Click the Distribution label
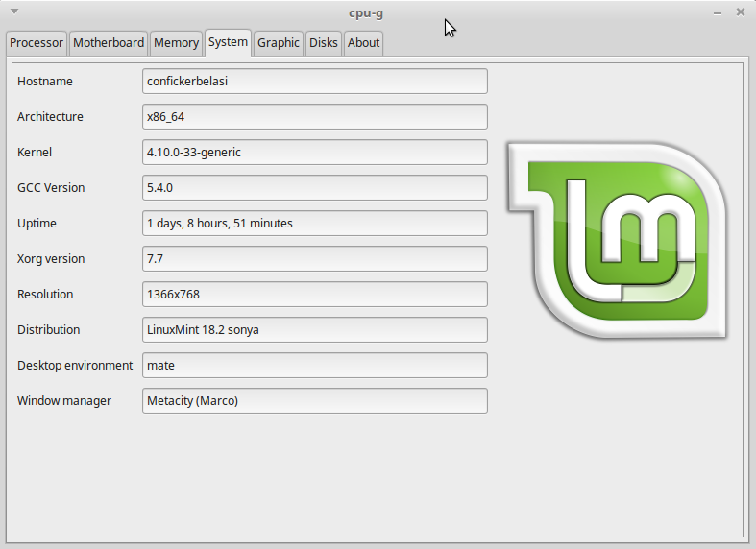The image size is (756, 549). click(49, 330)
